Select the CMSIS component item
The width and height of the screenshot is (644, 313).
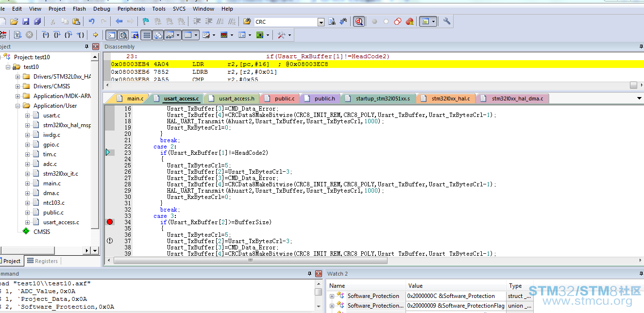point(42,232)
